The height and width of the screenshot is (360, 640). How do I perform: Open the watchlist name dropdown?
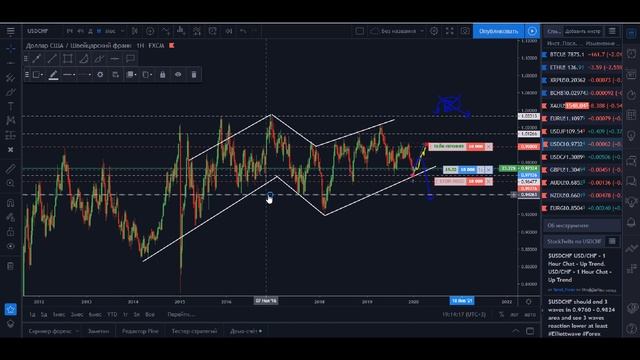(553, 31)
